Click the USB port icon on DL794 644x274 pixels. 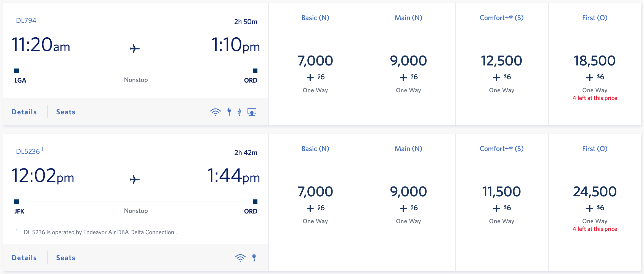pos(239,112)
